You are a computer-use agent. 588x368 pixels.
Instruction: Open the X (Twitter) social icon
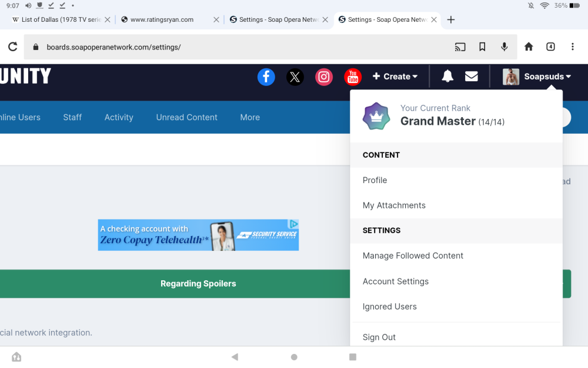pos(295,77)
